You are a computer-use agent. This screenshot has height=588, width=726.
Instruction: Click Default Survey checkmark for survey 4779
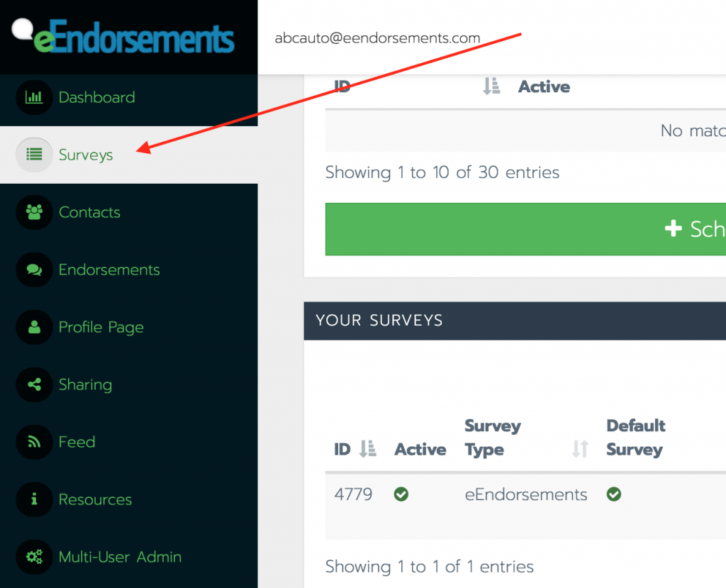[x=614, y=494]
